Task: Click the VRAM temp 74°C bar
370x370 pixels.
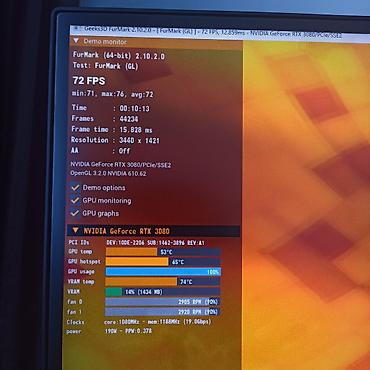Action: (163, 282)
